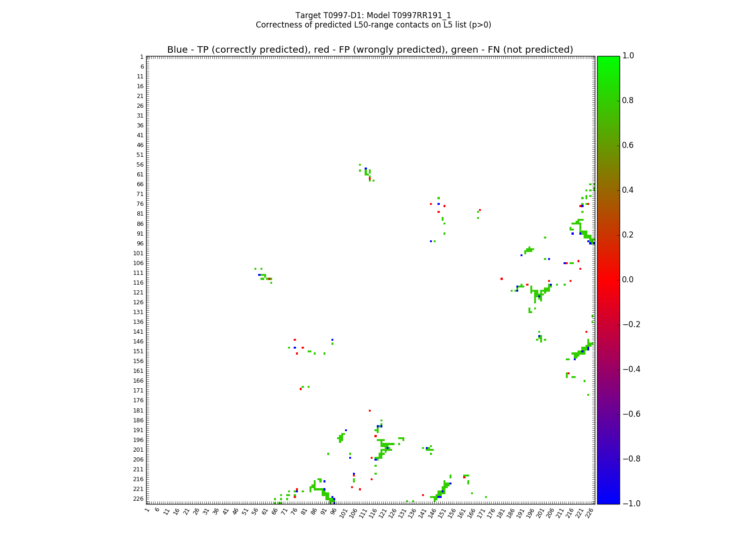Click the y-axis tick label 56
Viewport: 747px width, 560px height.
pos(140,165)
